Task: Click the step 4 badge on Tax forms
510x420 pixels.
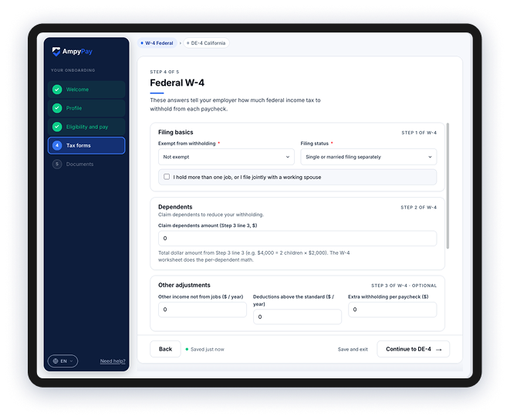Action: pyautogui.click(x=57, y=145)
